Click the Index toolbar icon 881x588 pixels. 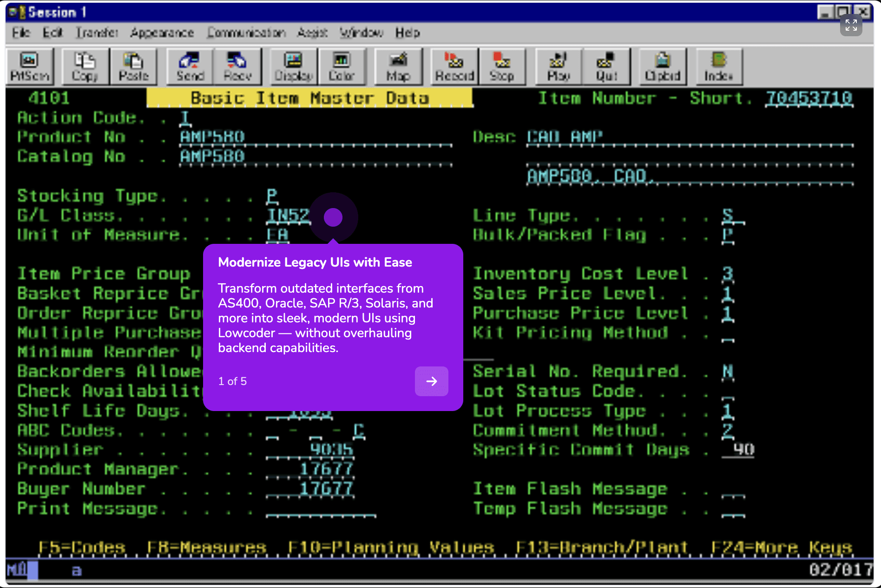pyautogui.click(x=719, y=67)
